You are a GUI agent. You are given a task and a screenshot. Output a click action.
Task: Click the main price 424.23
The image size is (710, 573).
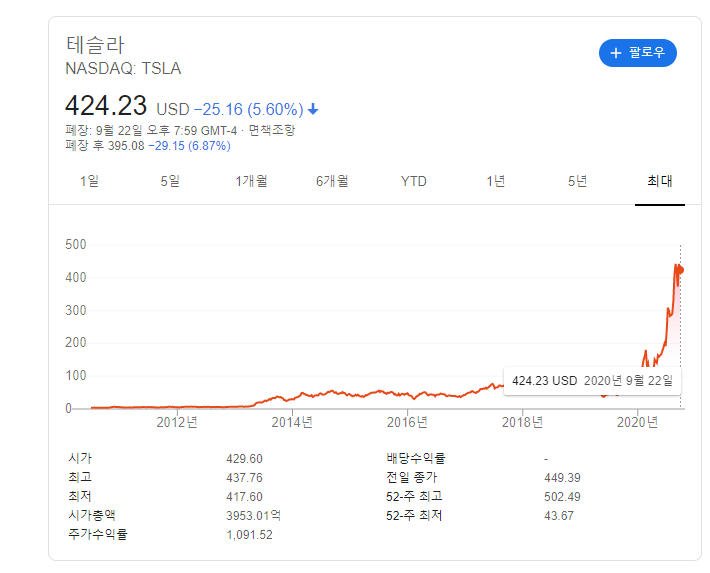point(106,106)
